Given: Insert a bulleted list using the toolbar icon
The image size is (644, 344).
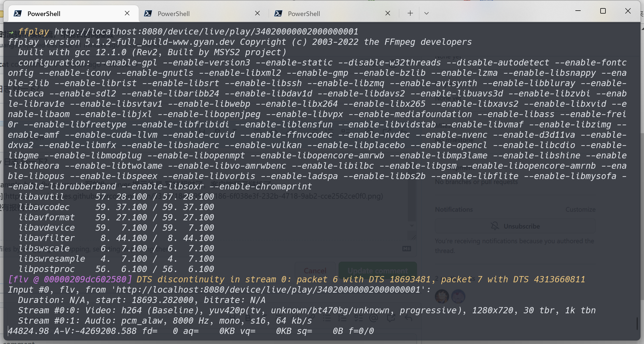Looking at the screenshot, I should (327, 318).
